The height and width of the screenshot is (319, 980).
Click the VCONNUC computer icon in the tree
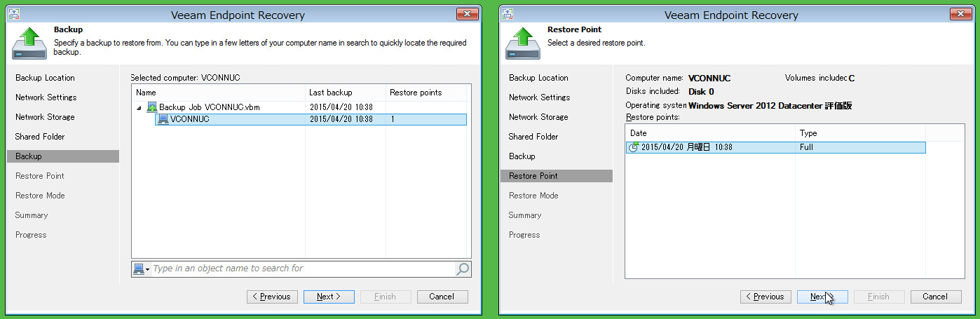point(163,119)
